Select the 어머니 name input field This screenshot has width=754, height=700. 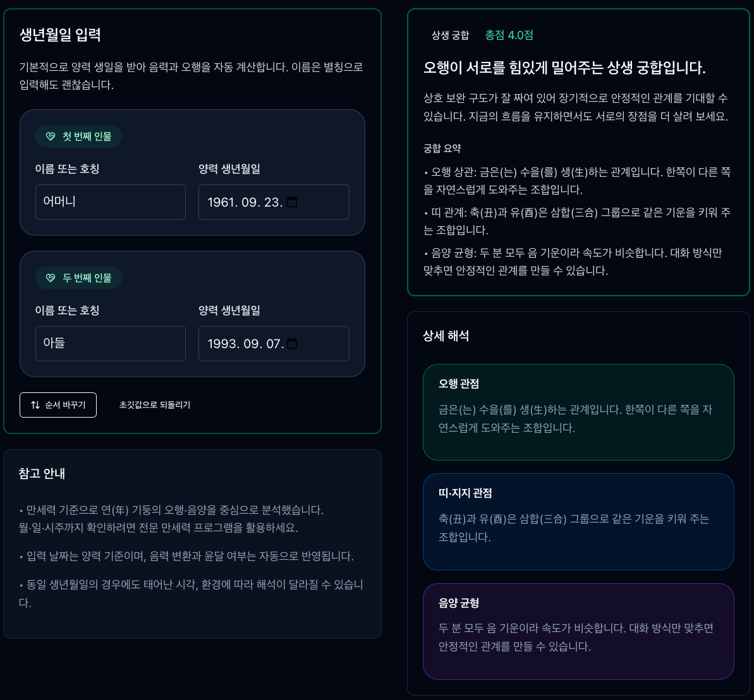coord(111,202)
